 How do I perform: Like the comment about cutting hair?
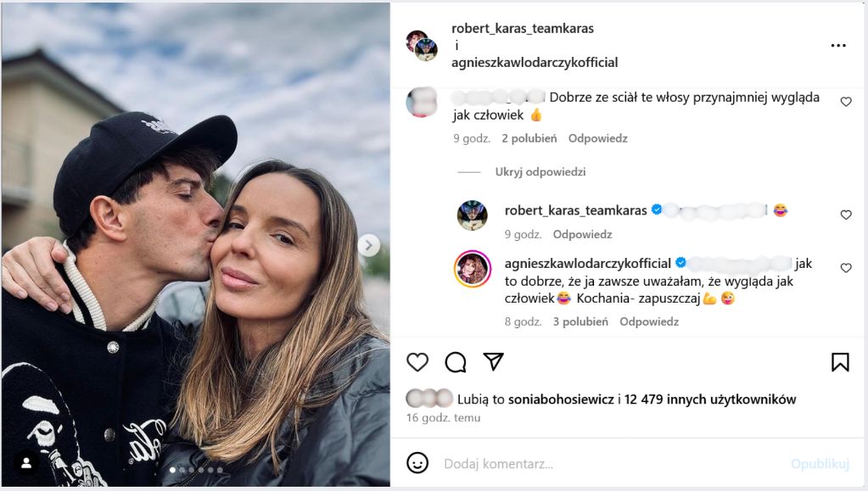click(x=845, y=102)
